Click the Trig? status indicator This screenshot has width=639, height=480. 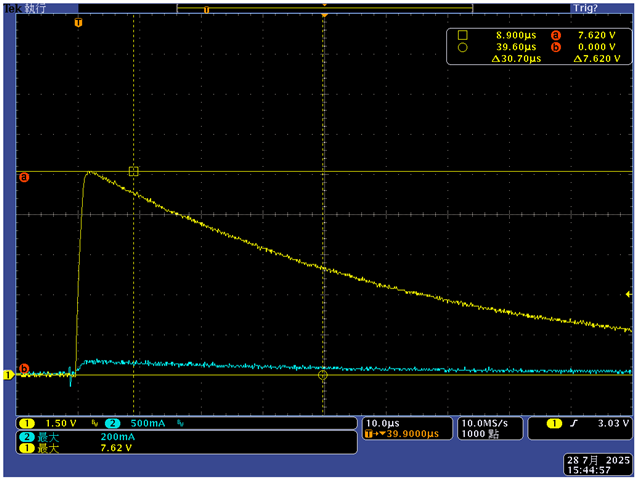tap(585, 8)
